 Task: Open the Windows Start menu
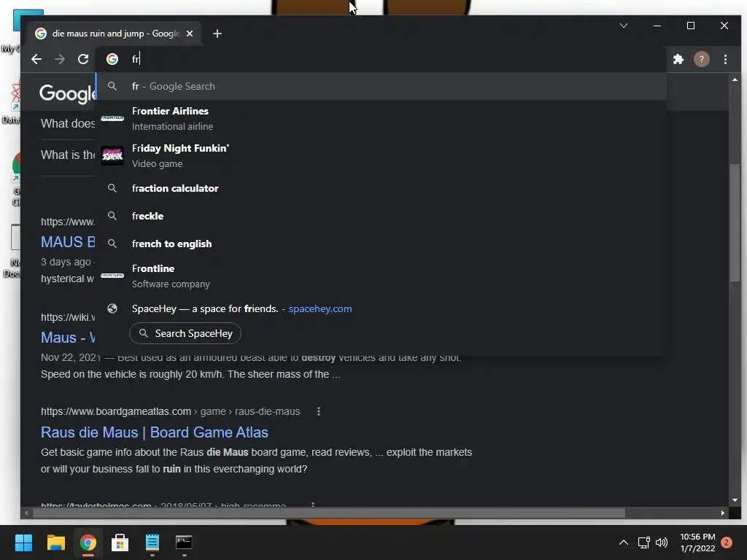pyautogui.click(x=23, y=542)
